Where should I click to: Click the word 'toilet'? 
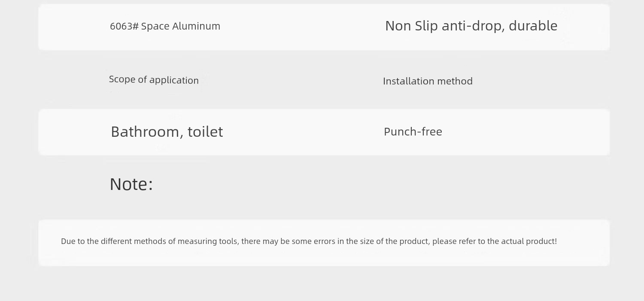[x=205, y=132]
